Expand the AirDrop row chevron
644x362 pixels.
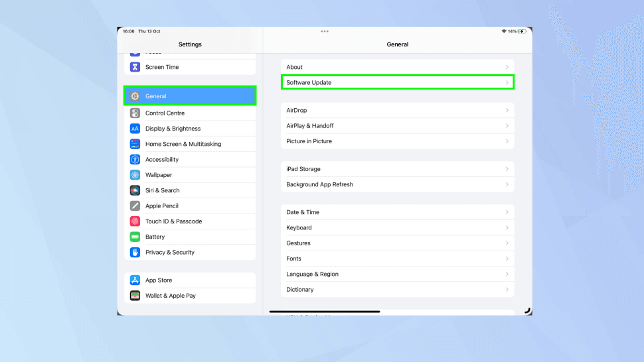pyautogui.click(x=507, y=110)
